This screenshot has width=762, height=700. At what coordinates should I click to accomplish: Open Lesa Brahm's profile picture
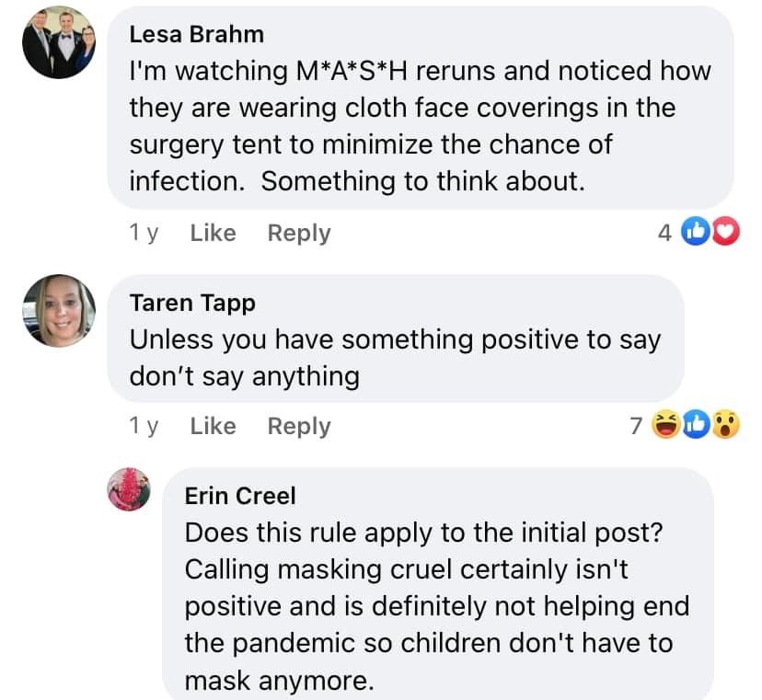tap(59, 41)
